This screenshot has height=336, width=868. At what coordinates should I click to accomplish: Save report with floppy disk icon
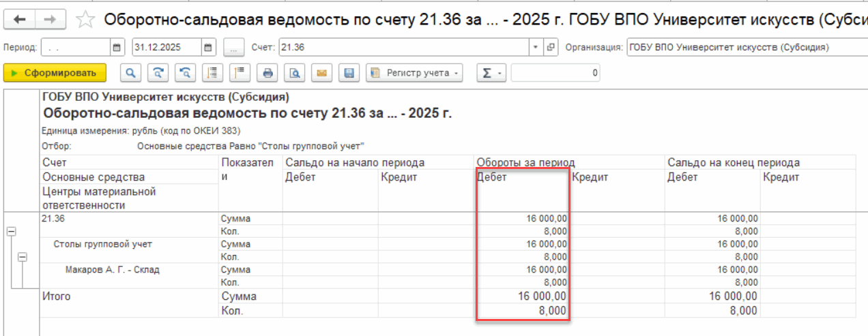[x=349, y=73]
